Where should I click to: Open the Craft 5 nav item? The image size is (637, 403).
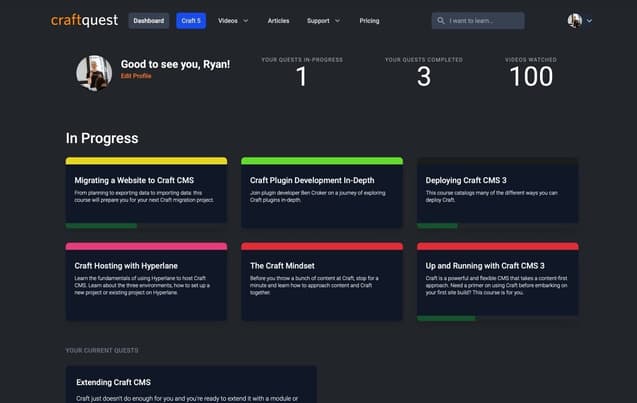[x=191, y=20]
